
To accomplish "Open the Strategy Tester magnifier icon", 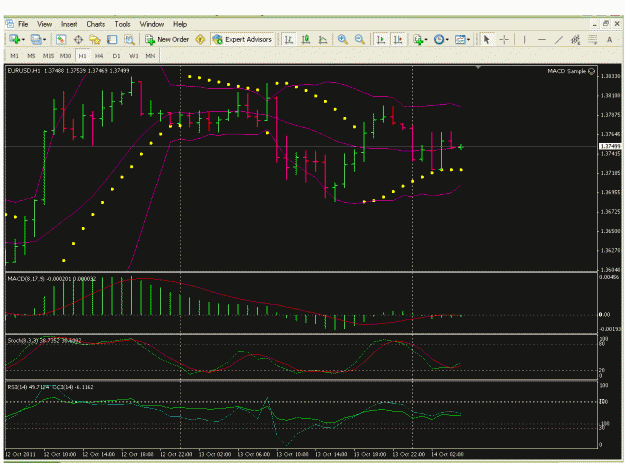I will coord(129,39).
